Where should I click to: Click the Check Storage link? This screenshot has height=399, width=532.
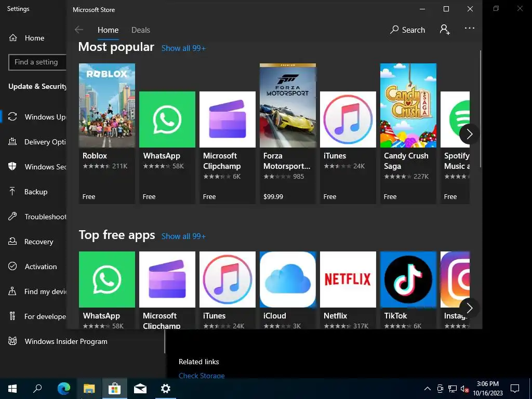pyautogui.click(x=202, y=375)
